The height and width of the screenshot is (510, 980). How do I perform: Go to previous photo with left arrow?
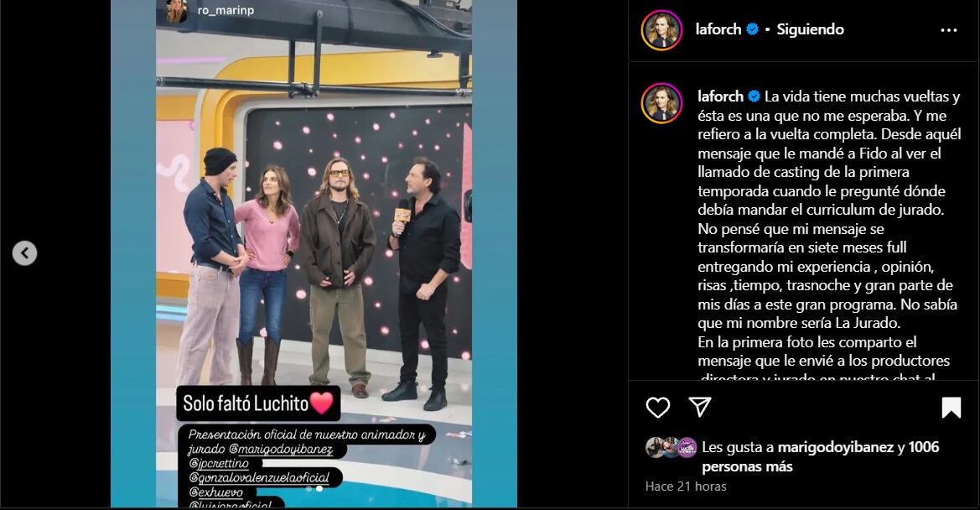pos(24,253)
